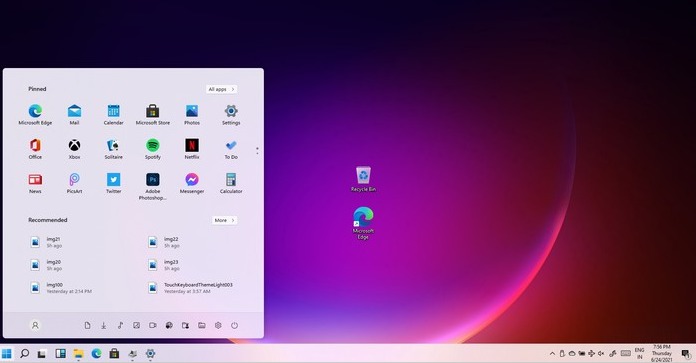Start the Solitaire game
The height and width of the screenshot is (363, 696).
(x=113, y=149)
